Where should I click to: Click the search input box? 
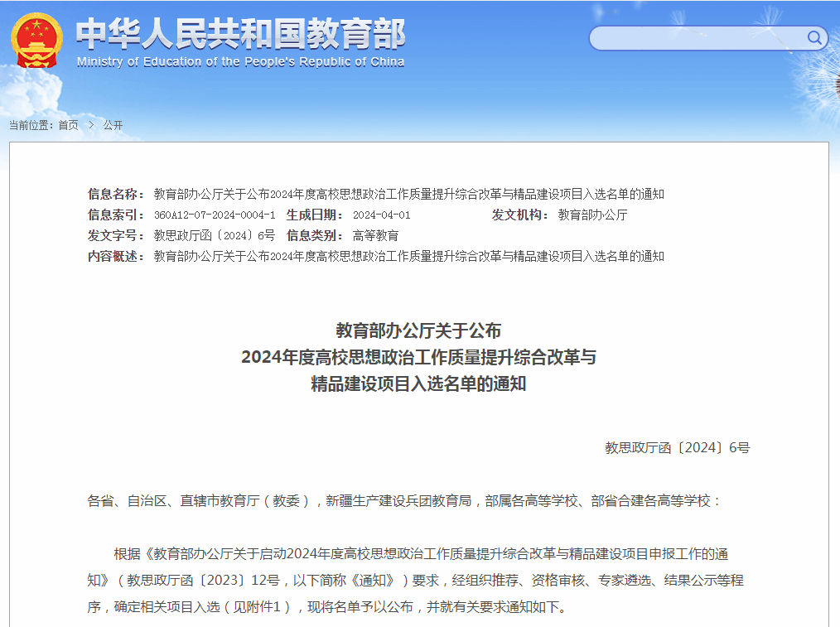[x=704, y=38]
